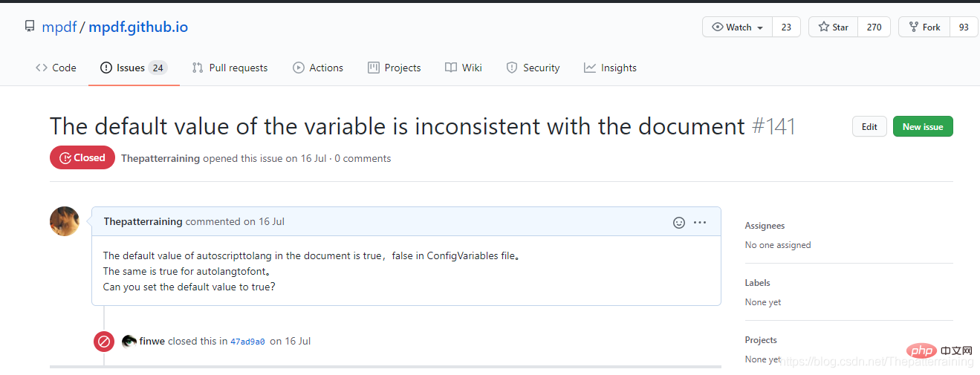
Task: Open the Projects tab
Action: tap(395, 68)
